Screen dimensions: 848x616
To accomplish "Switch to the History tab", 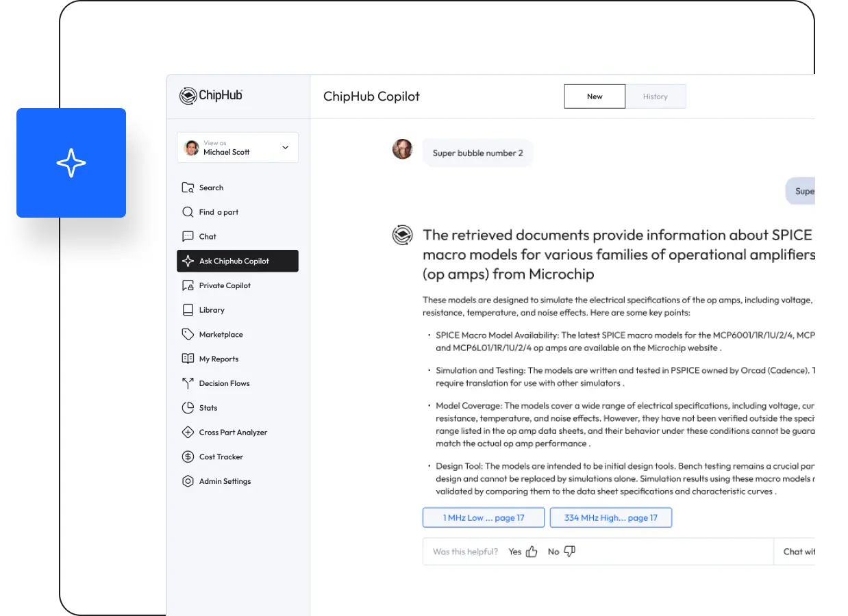I will [655, 97].
